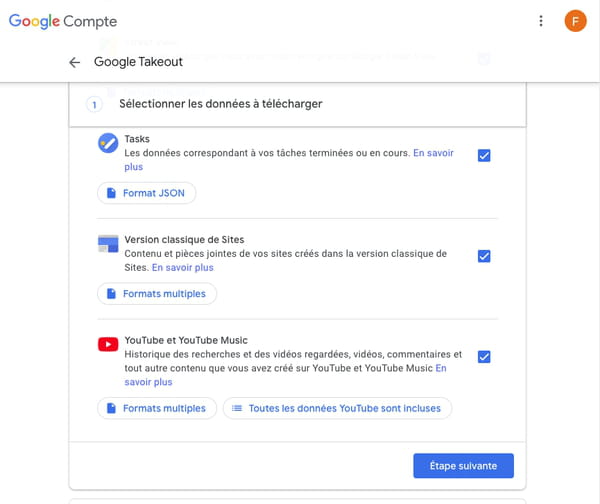Screen dimensions: 600x504
Task: Open Formats multiples for Version classique de Sites
Action: 157,294
